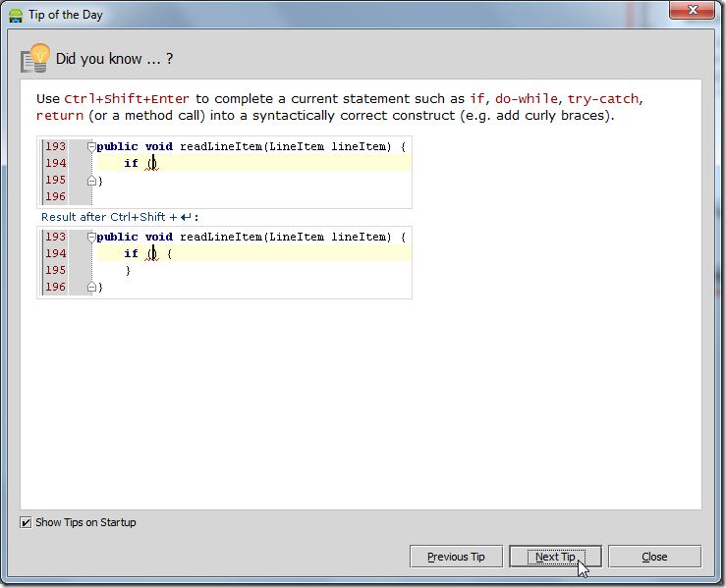Click the Next Tip button
Image resolution: width=726 pixels, height=588 pixels.
point(555,556)
